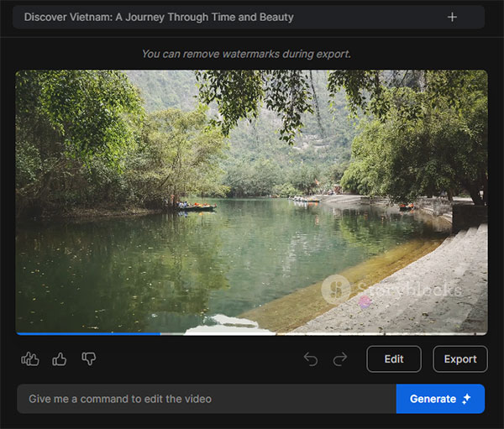Focus the command input field to edit video
The height and width of the screenshot is (429, 504).
[x=207, y=399]
